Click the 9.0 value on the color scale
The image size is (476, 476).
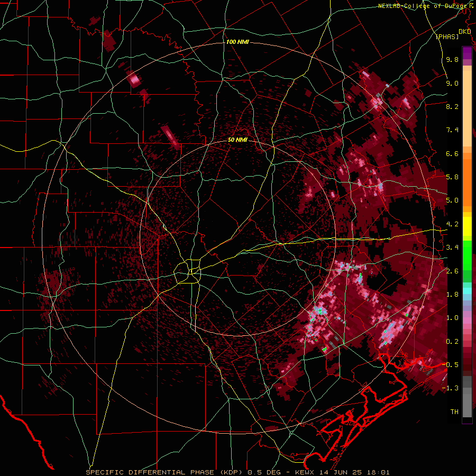[x=452, y=84]
